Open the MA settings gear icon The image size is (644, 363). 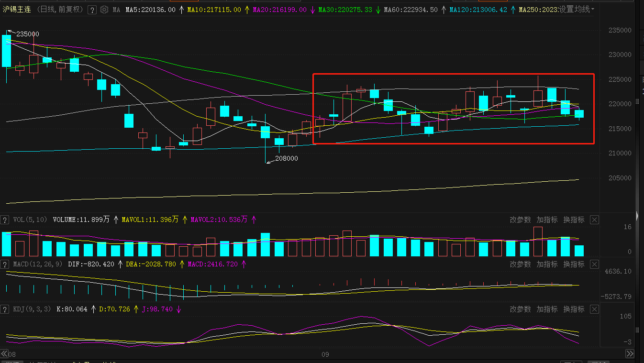click(x=104, y=10)
